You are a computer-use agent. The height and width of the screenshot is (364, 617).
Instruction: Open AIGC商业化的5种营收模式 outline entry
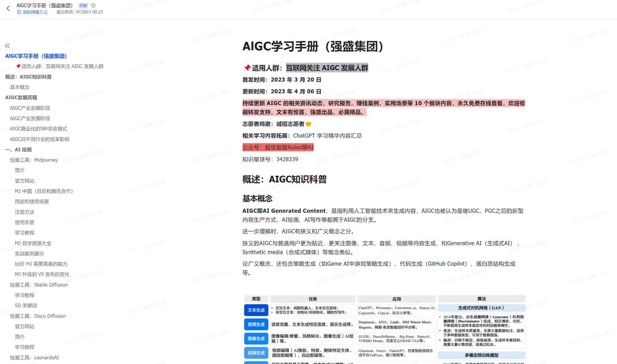[38, 129]
